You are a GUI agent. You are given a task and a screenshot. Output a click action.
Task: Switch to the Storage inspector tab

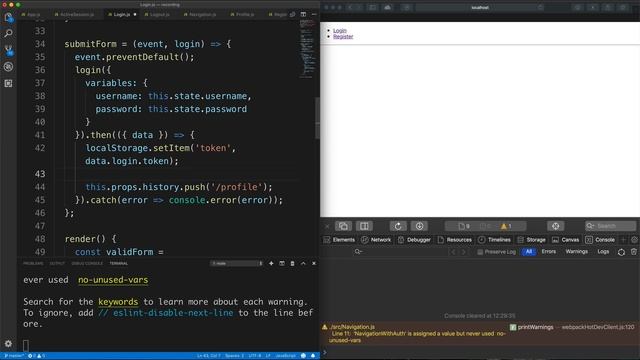(x=531, y=240)
